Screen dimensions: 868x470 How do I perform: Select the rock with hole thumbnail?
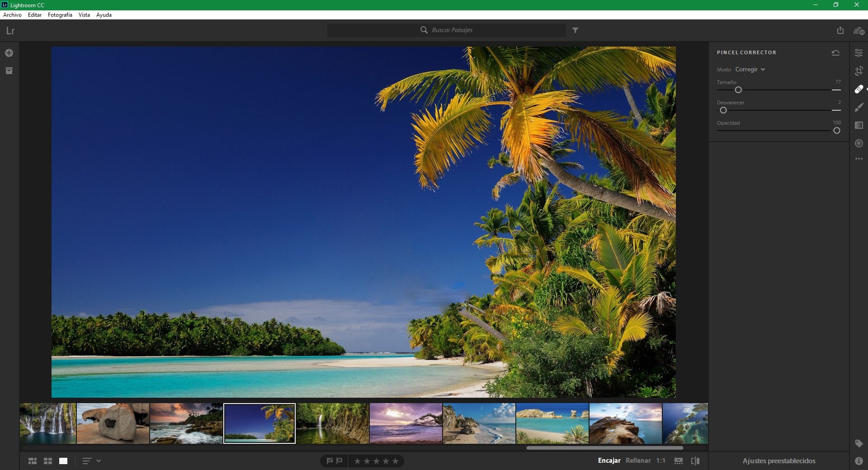pyautogui.click(x=113, y=423)
